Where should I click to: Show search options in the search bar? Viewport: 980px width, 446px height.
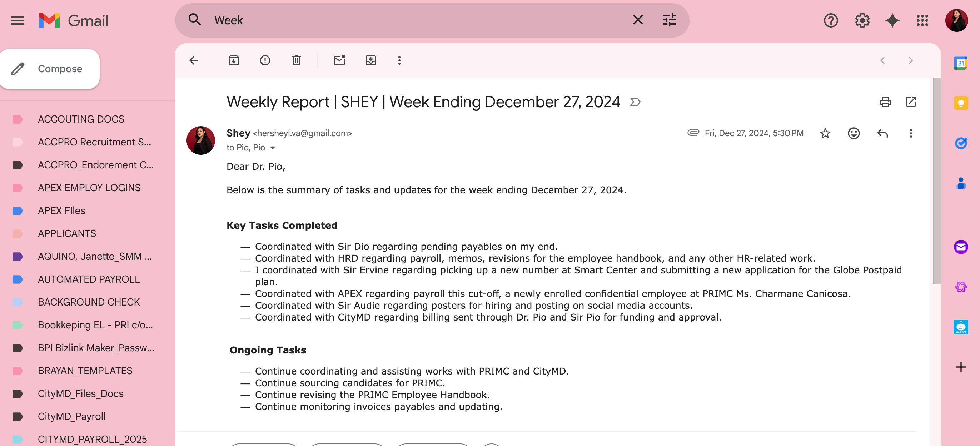669,20
